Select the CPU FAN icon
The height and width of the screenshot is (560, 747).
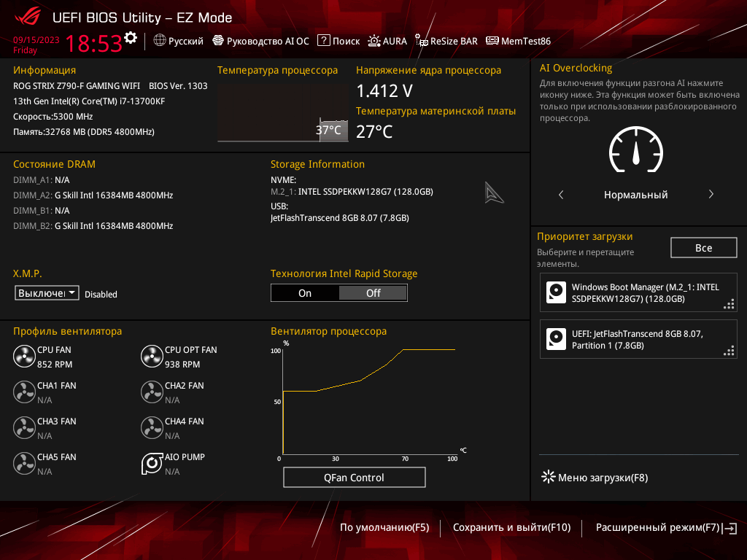[x=24, y=356]
